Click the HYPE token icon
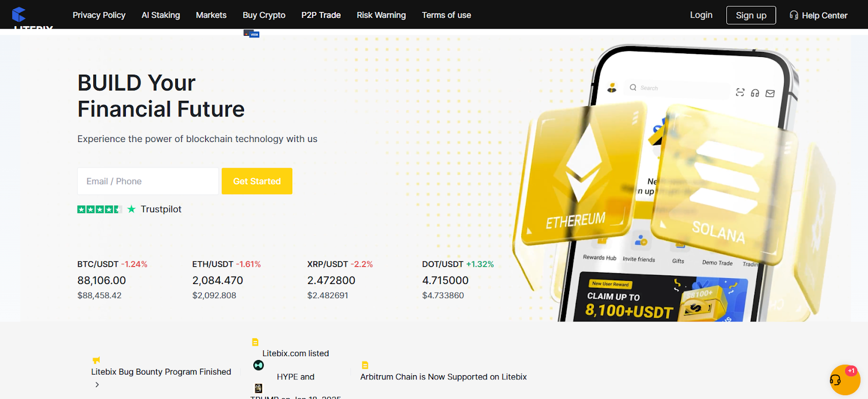This screenshot has width=868, height=399. (x=259, y=365)
